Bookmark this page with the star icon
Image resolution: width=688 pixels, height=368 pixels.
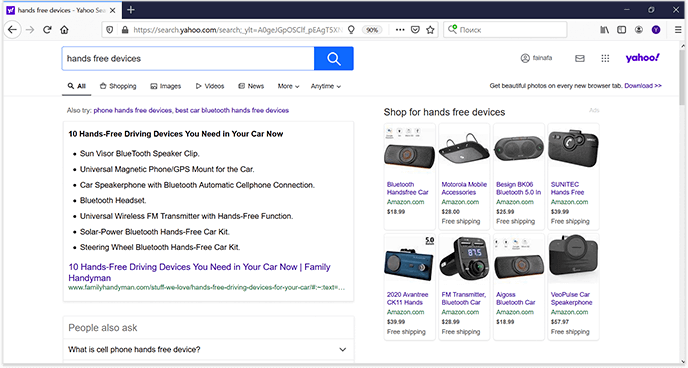point(430,30)
